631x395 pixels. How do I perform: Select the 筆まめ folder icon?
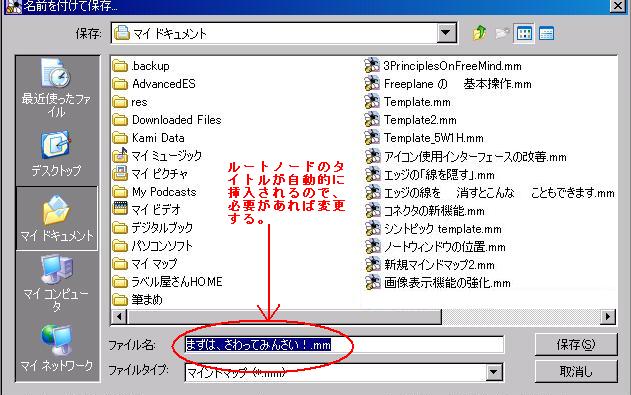pyautogui.click(x=120, y=300)
